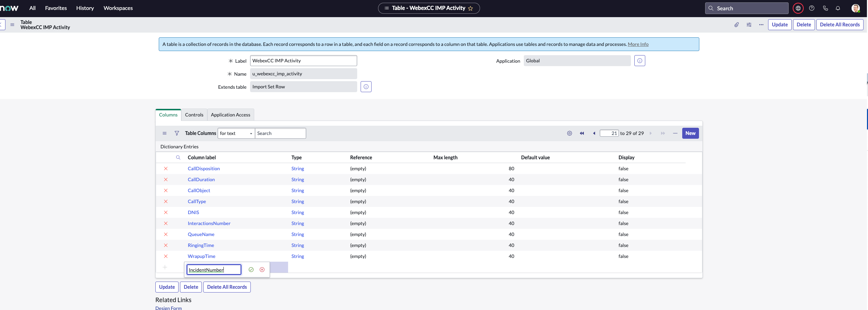
Task: Switch to the Controls tab
Action: (194, 115)
